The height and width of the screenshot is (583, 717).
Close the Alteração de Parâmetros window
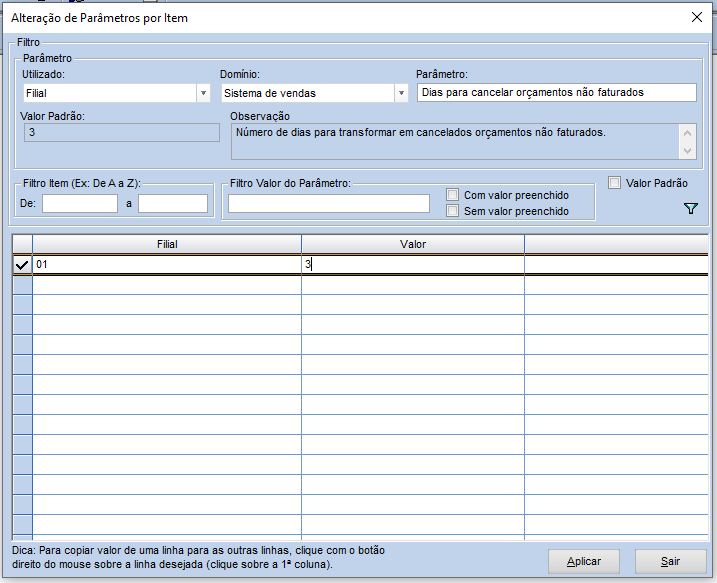(696, 17)
